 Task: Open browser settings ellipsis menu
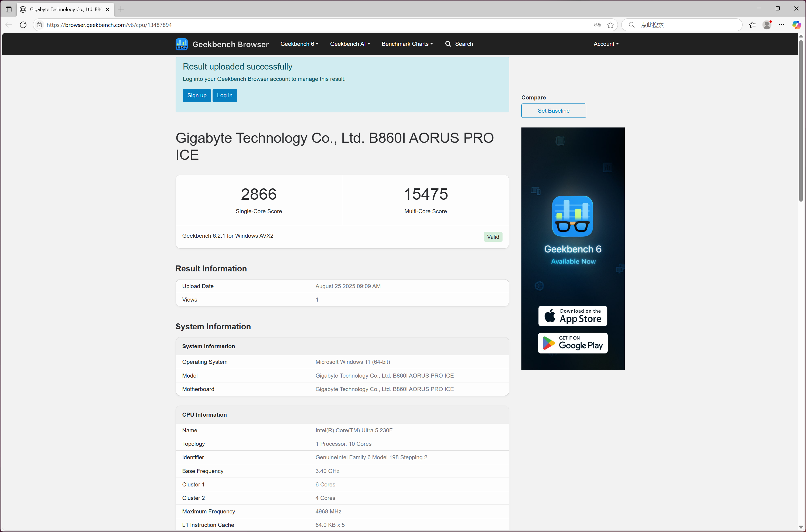781,25
